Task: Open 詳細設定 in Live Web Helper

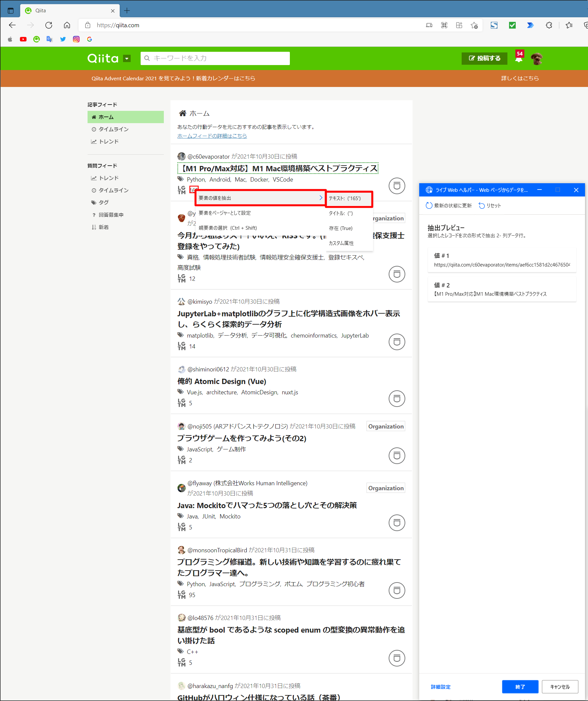Action: (440, 687)
